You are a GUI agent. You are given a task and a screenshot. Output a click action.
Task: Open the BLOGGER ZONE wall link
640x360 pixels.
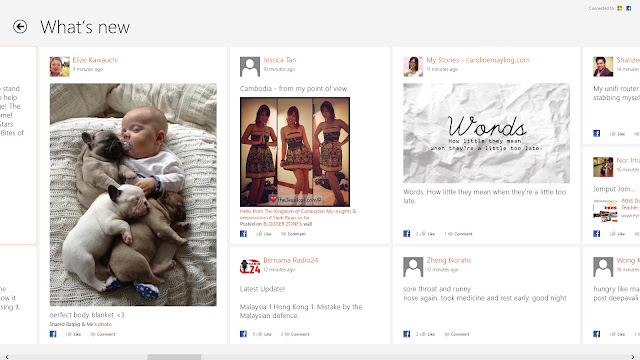pyautogui.click(x=280, y=224)
